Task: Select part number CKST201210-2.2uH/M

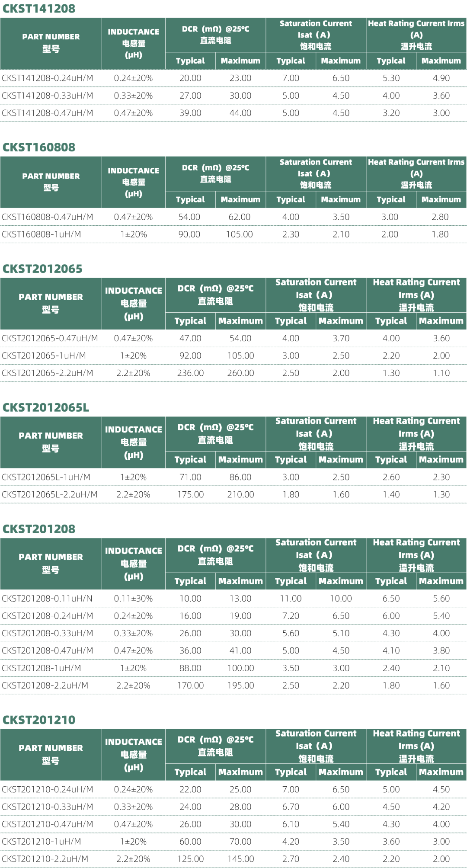Action: 45,859
